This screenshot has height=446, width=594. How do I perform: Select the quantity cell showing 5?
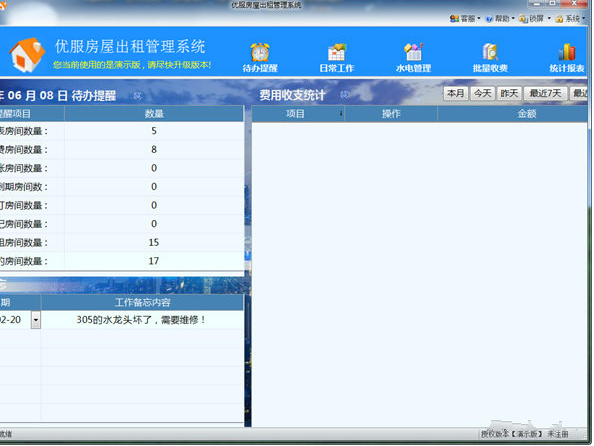pos(154,131)
